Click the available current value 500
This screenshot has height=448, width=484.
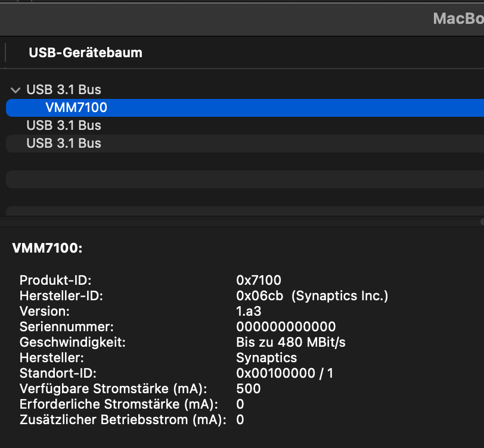tap(248, 388)
